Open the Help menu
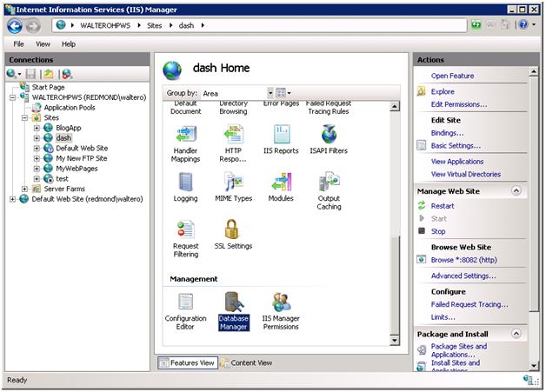The height and width of the screenshot is (392, 546). point(69,44)
